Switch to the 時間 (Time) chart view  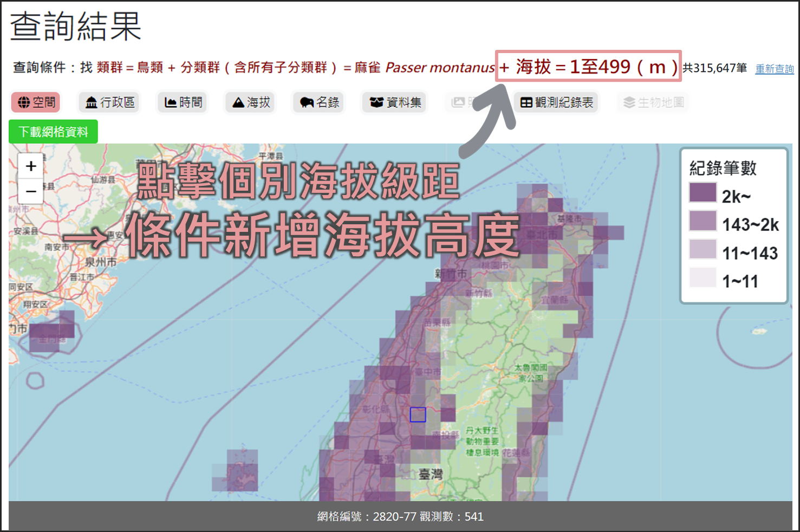pyautogui.click(x=182, y=102)
